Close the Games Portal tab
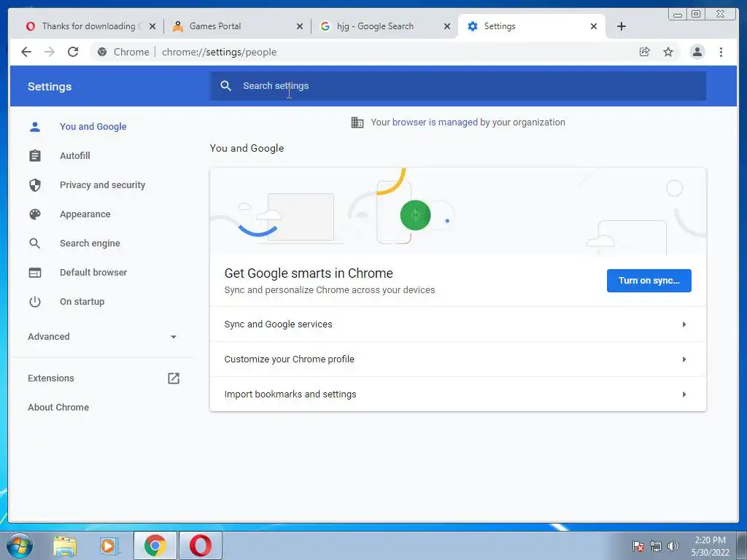This screenshot has height=560, width=747. pos(300,26)
